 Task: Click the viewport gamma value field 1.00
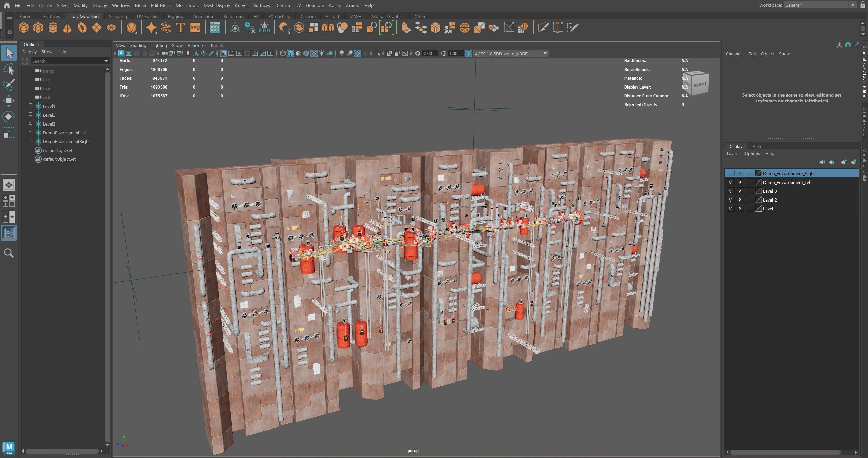455,53
